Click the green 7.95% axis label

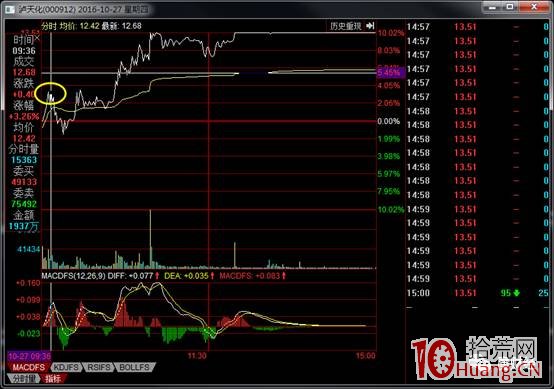pos(389,191)
